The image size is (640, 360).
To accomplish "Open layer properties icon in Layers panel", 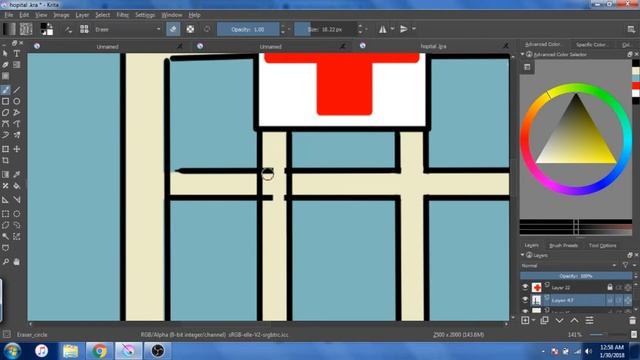I will pos(589,320).
